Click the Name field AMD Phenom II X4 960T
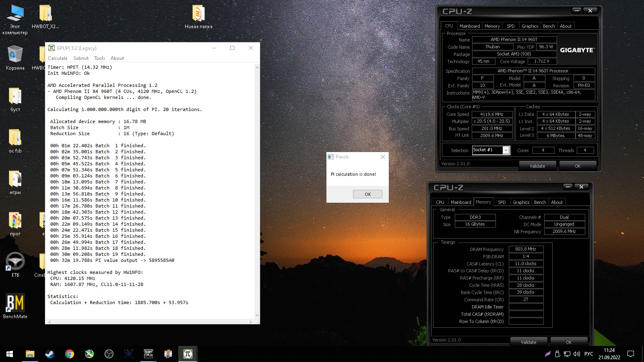Screen dimensions: 644x362 514,39
